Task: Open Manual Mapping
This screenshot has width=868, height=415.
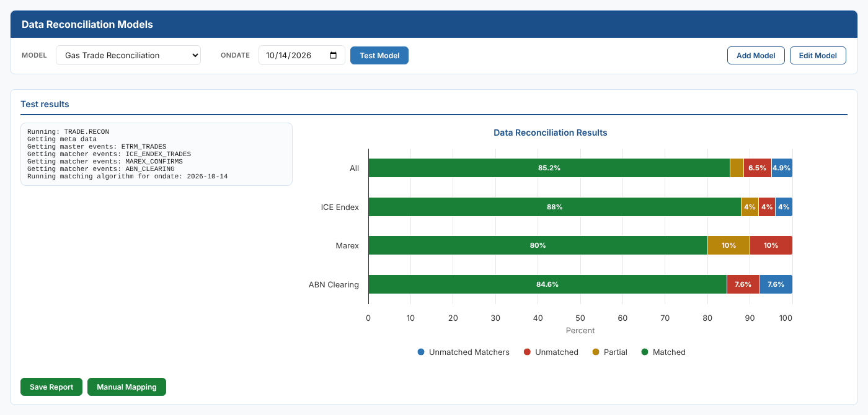Action: pos(126,387)
